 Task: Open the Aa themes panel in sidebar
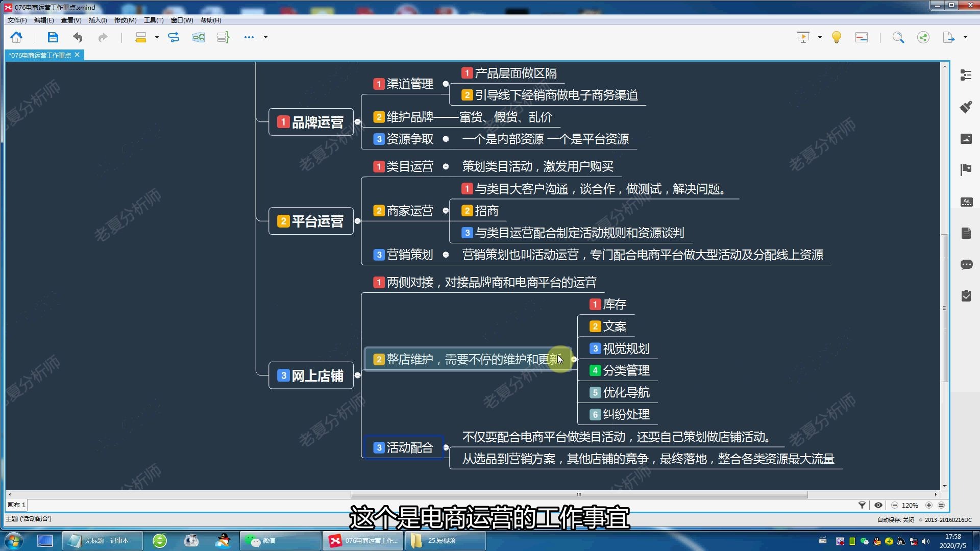point(966,202)
